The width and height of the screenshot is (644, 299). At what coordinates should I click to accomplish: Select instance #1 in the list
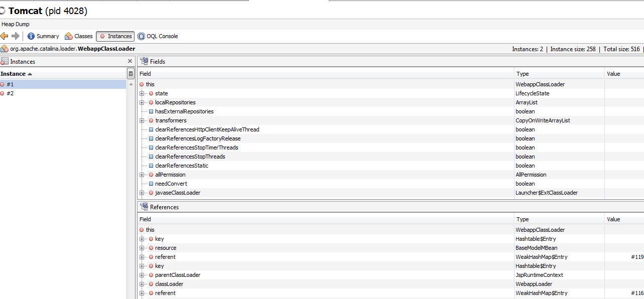(10, 84)
